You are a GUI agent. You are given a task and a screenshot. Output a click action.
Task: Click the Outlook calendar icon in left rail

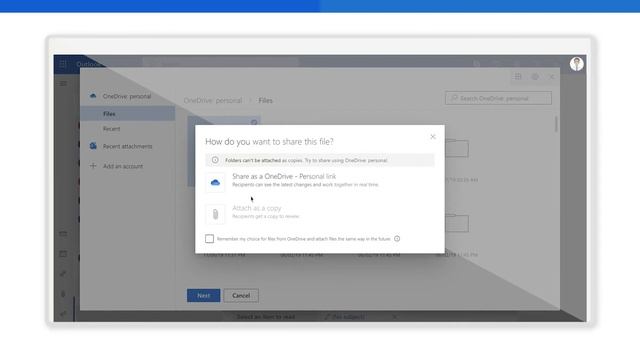[x=63, y=254]
